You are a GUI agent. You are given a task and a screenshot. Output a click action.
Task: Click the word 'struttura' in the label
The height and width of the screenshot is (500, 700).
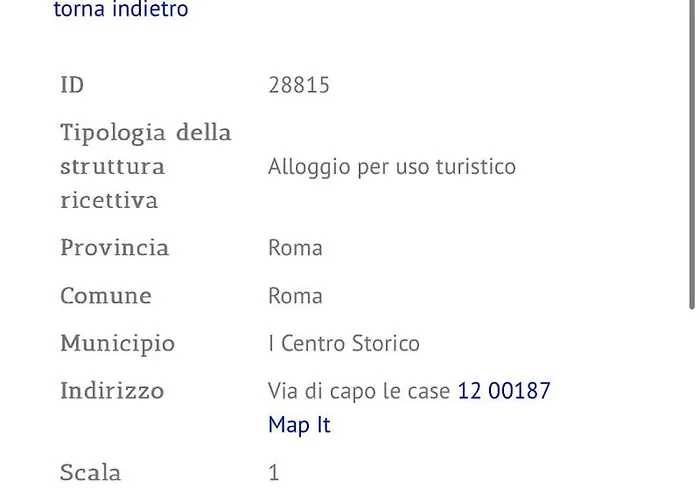tap(112, 166)
